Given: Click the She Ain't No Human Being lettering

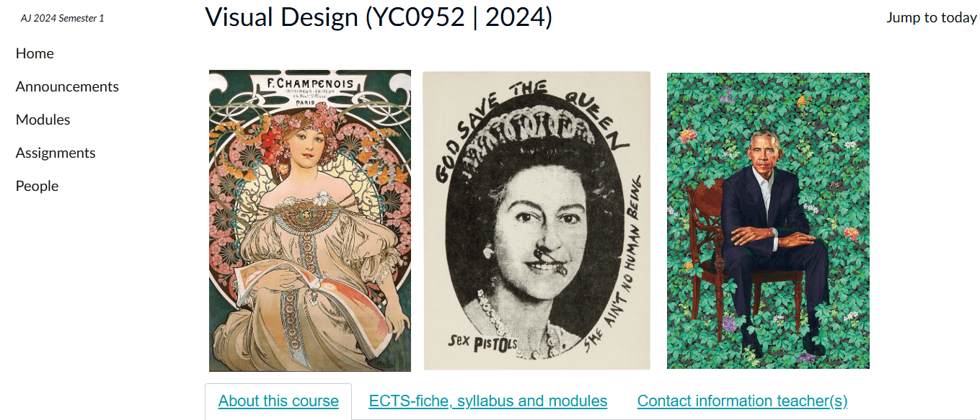Looking at the screenshot, I should click(x=617, y=263).
